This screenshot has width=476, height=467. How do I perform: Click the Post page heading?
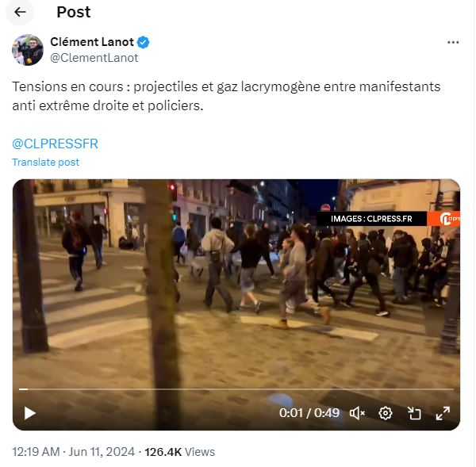74,12
